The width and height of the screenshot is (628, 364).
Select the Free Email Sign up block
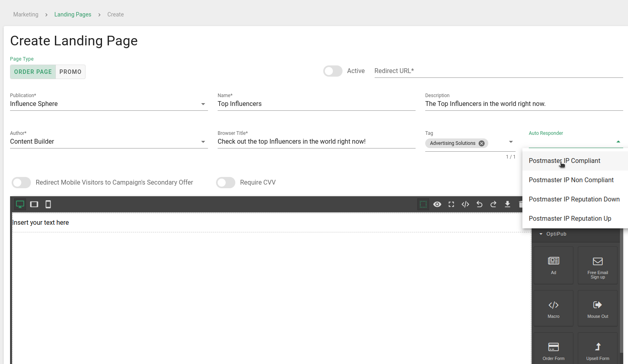[597, 265]
